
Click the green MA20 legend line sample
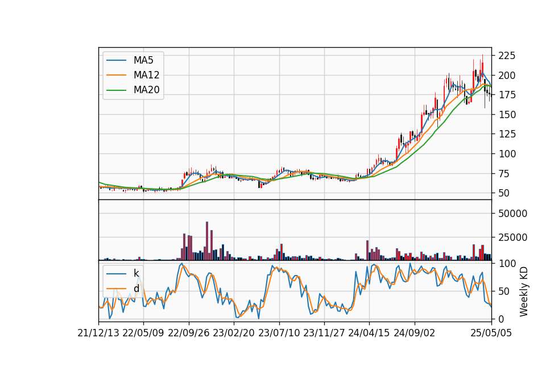click(116, 90)
